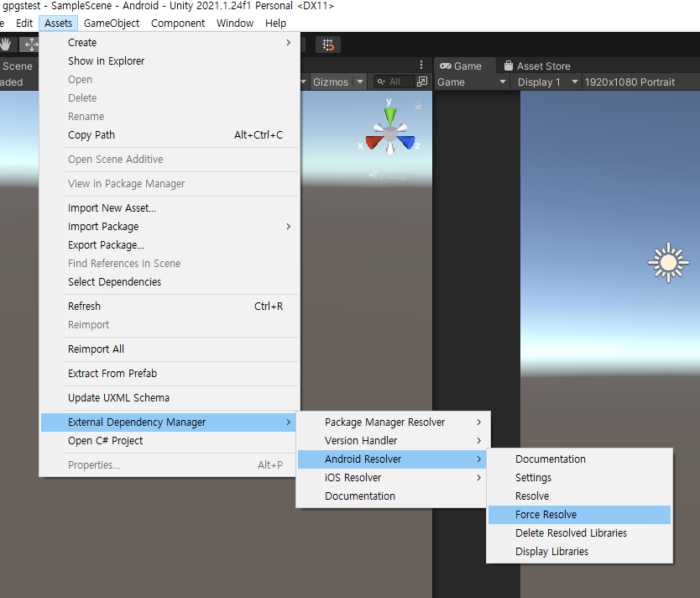
Task: Open the Gizmos dropdown arrow
Action: click(x=360, y=81)
